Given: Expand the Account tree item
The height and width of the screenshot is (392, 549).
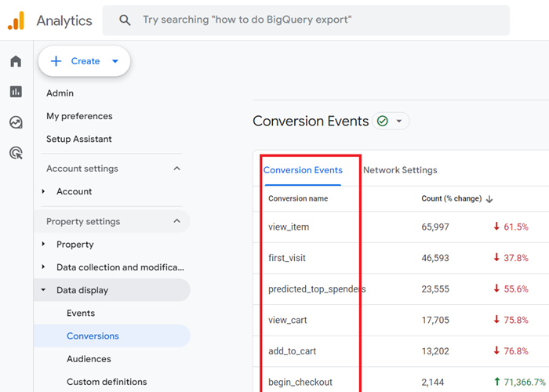Looking at the screenshot, I should [x=43, y=191].
